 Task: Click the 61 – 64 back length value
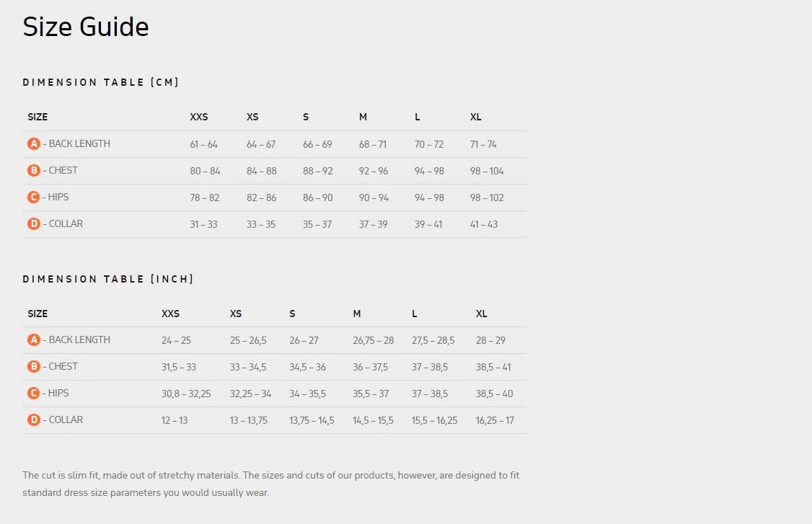pos(203,144)
